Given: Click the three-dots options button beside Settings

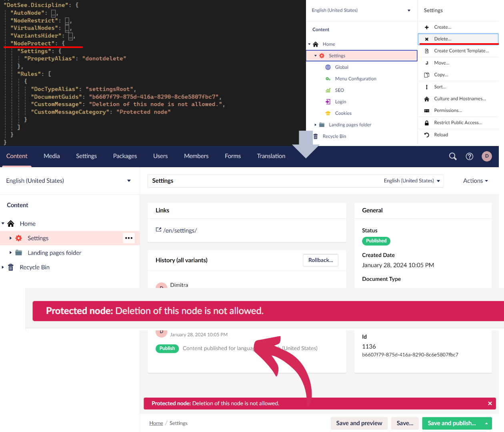Looking at the screenshot, I should [128, 238].
